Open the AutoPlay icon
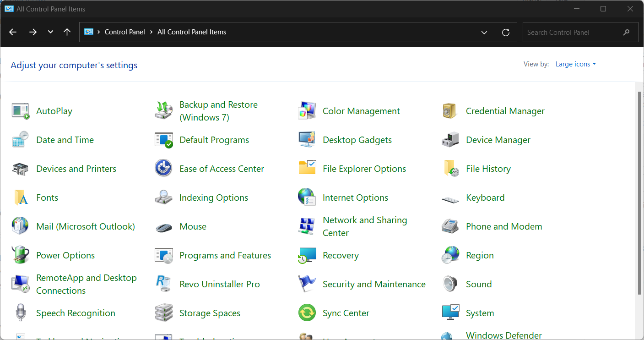644x340 pixels. pos(21,111)
